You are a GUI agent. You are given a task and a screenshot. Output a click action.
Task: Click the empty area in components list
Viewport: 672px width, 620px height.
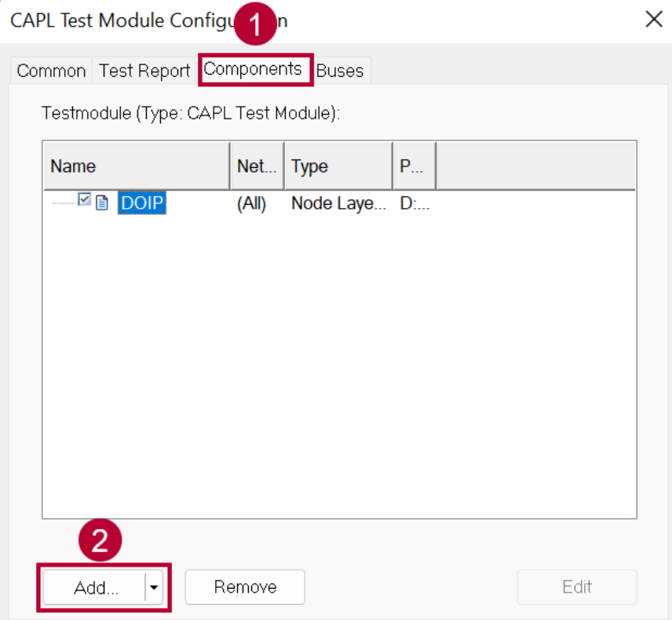(339, 364)
